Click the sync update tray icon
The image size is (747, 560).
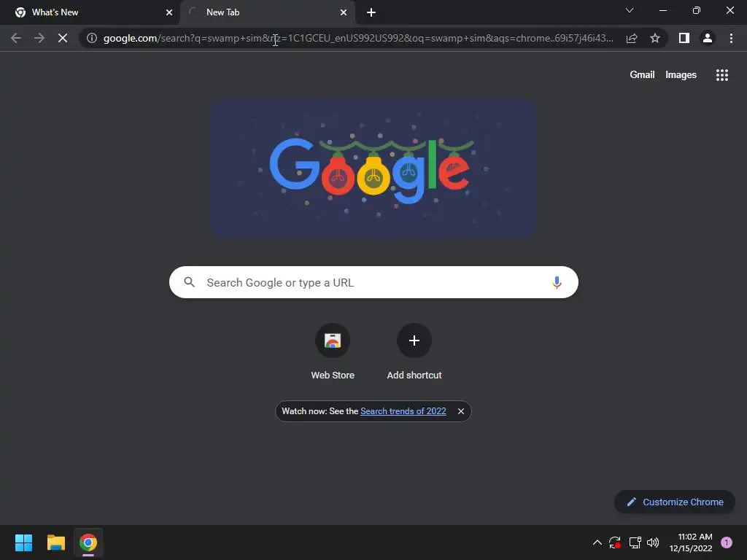(x=614, y=542)
